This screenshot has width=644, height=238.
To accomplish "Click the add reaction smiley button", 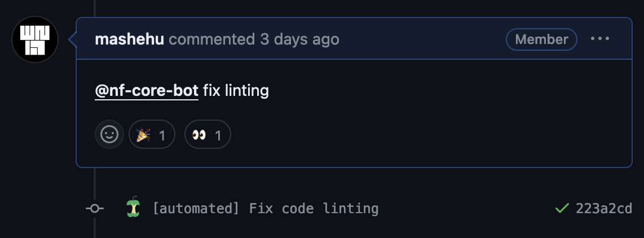I will coord(109,134).
